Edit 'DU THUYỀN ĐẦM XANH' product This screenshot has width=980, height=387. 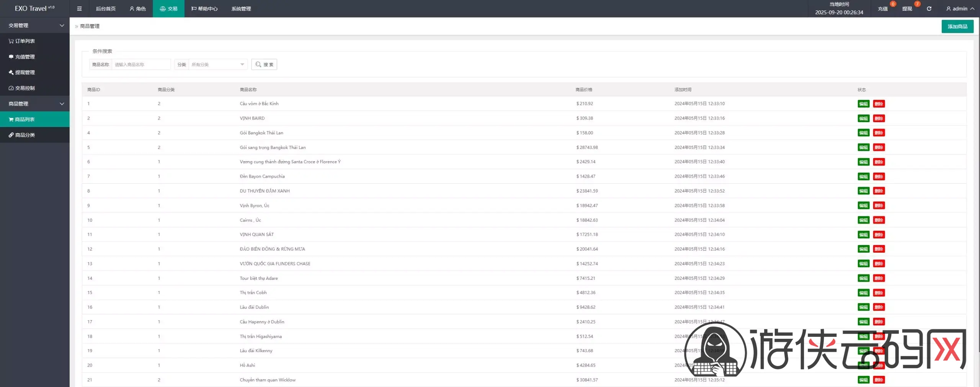(x=863, y=191)
